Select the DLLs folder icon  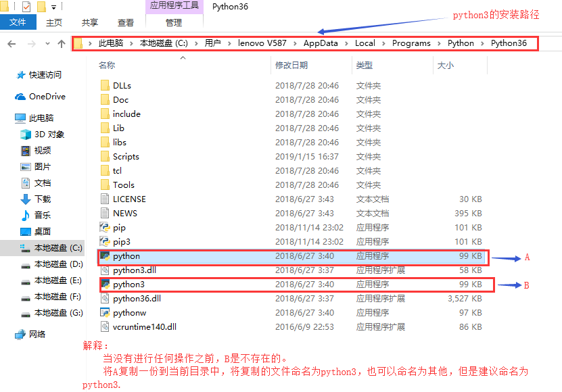(x=105, y=85)
